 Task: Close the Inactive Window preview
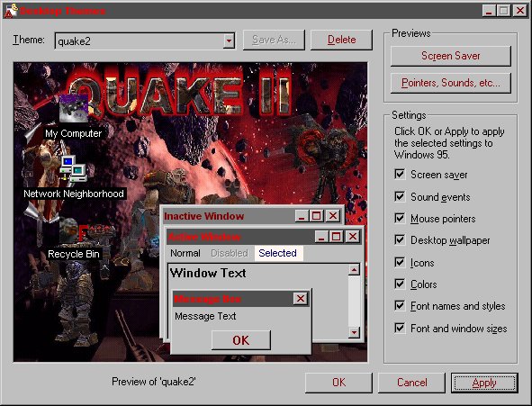(333, 216)
